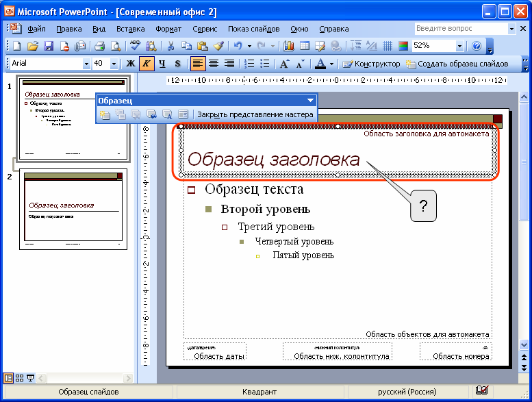
Task: Select slide master thumbnail 1
Action: coord(73,118)
